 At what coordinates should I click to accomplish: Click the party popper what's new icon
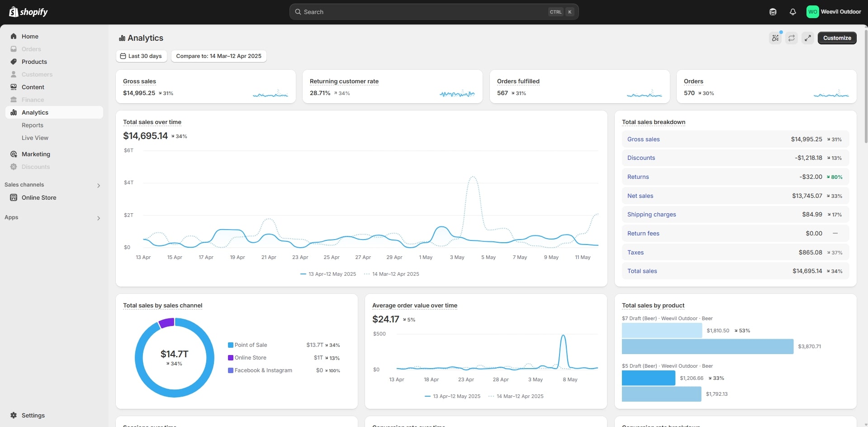click(x=775, y=38)
